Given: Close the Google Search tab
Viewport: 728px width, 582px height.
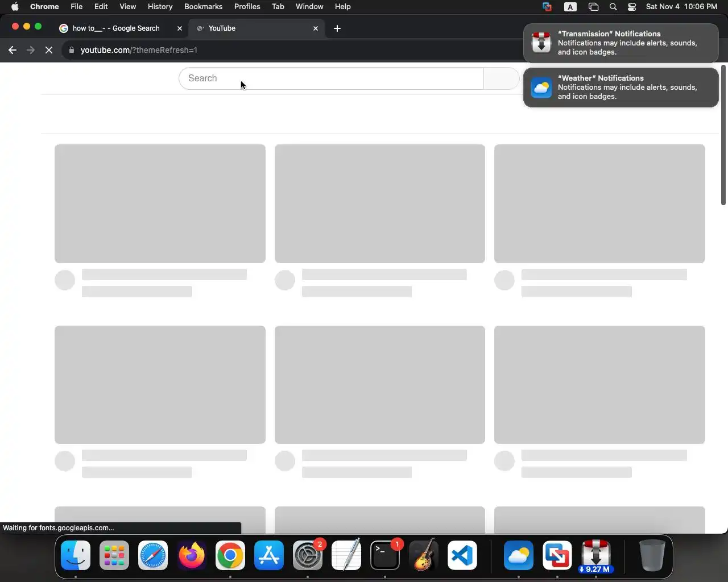Looking at the screenshot, I should click(180, 28).
